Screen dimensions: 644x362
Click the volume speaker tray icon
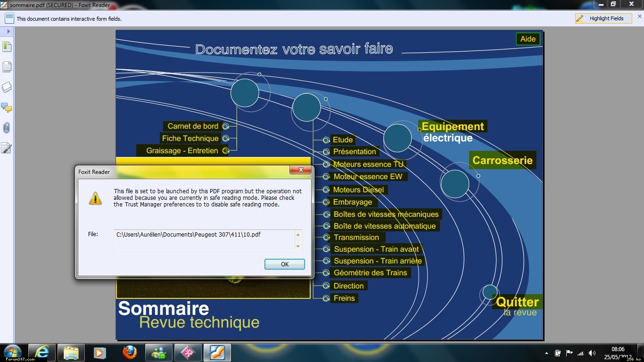pyautogui.click(x=592, y=353)
